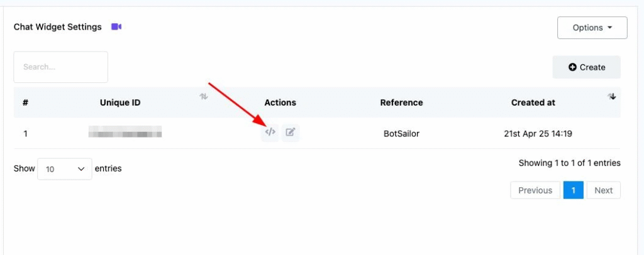Select the blurred Unique ID value
The width and height of the screenshot is (644, 255).
tap(125, 132)
